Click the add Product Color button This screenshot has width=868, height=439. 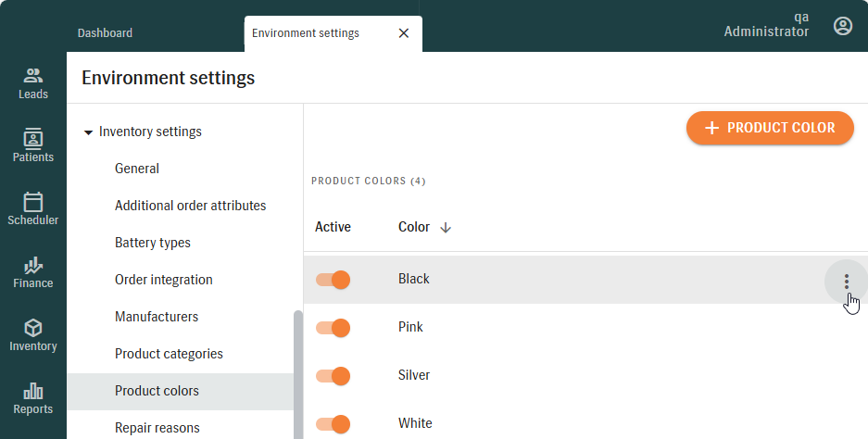tap(770, 128)
